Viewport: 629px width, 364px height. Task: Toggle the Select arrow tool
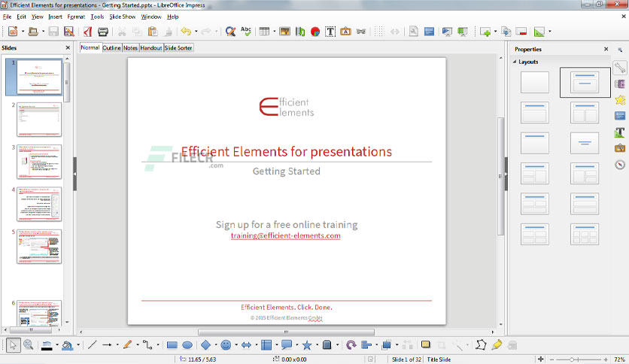coord(13,345)
